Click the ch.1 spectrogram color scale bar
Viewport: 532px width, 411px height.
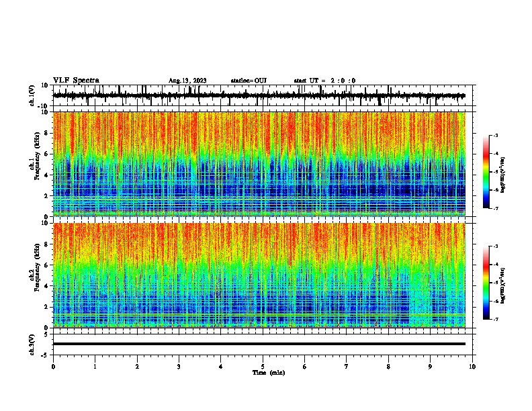486,172
